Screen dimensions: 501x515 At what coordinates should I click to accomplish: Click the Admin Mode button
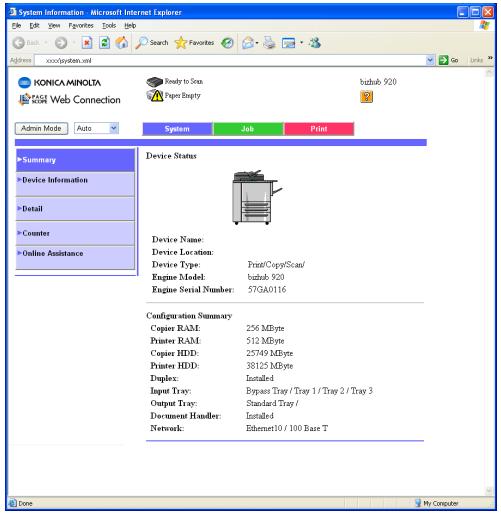point(41,128)
